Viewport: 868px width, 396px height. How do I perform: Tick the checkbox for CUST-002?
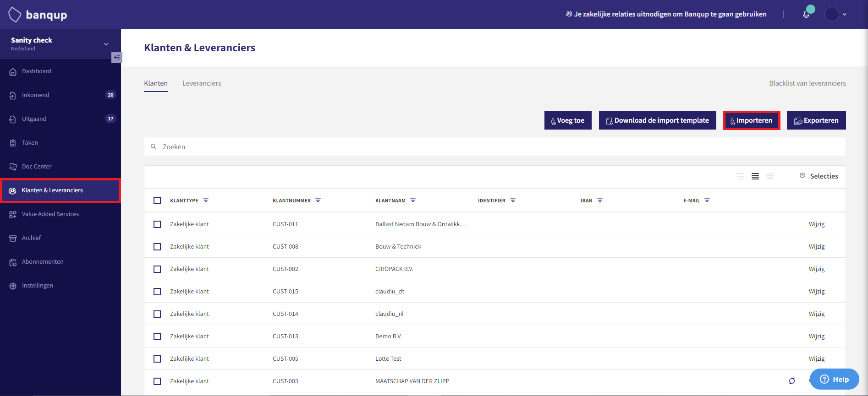tap(157, 269)
